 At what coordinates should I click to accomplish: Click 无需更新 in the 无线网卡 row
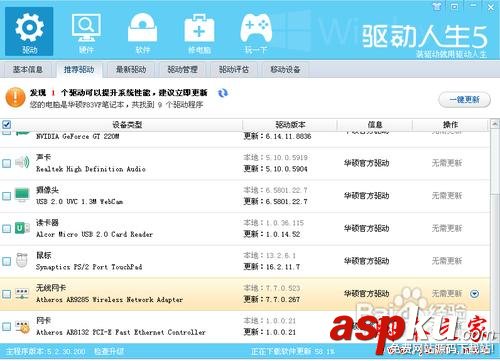point(447,294)
